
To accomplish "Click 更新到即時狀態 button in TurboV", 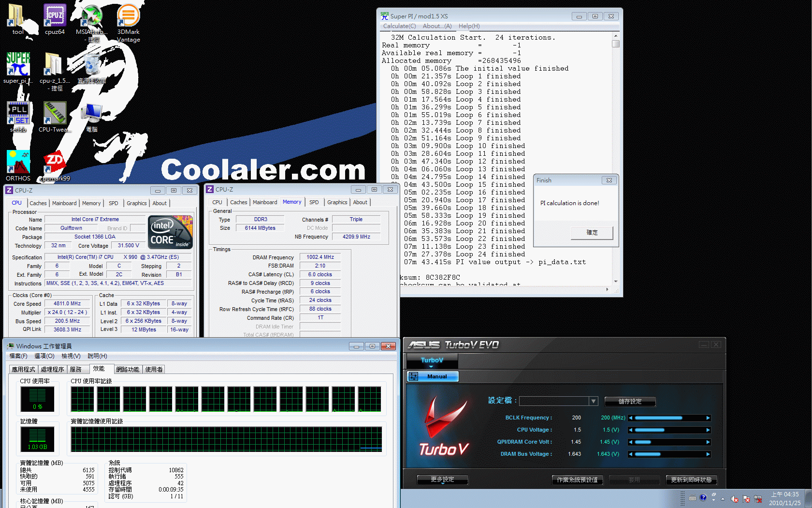I will [x=691, y=480].
